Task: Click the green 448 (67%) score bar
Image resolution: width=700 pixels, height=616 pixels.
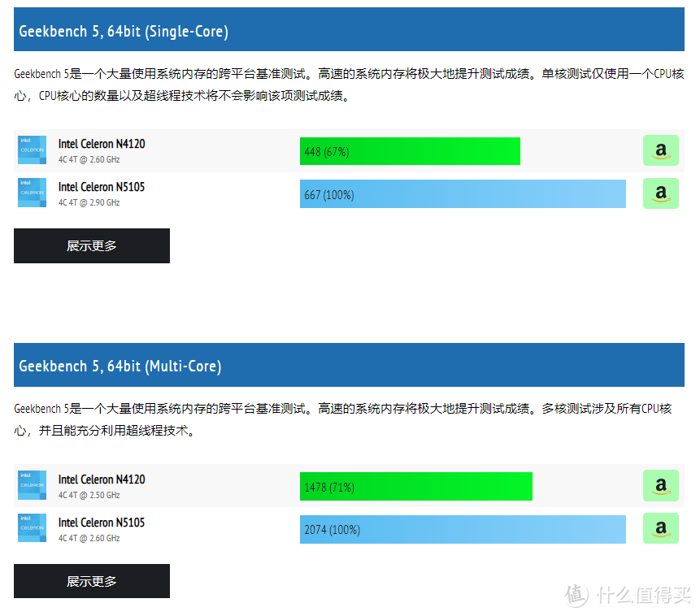Action: 410,151
